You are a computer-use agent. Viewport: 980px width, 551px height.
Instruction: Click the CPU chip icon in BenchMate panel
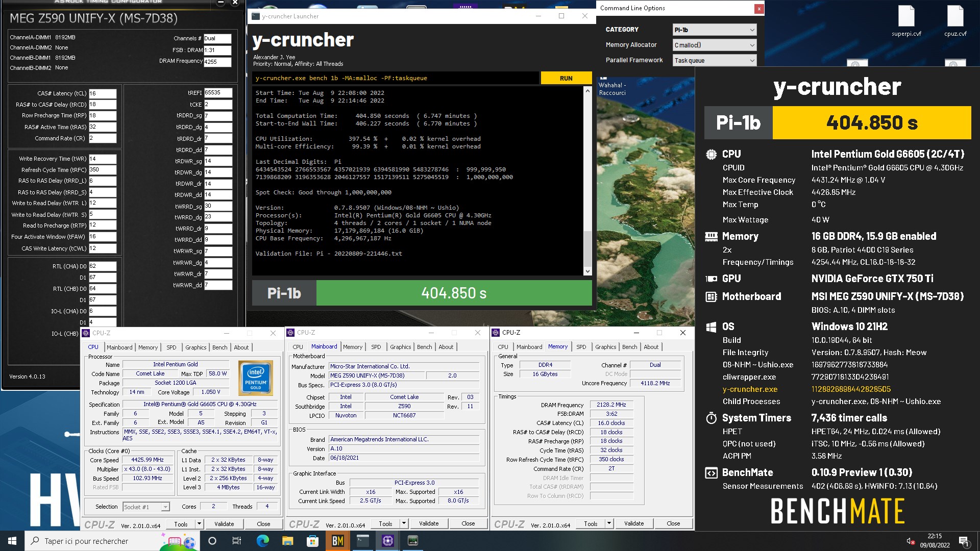coord(711,154)
